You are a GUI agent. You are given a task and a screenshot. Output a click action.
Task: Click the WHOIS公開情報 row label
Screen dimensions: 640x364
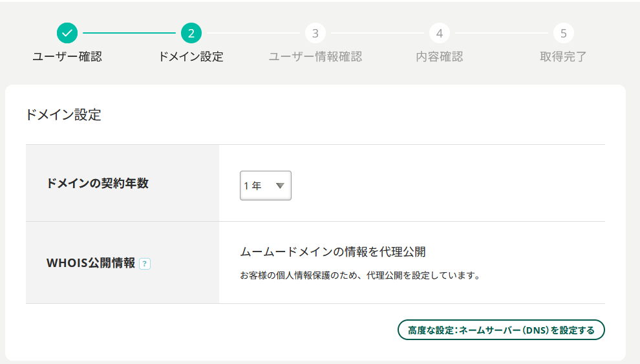91,262
